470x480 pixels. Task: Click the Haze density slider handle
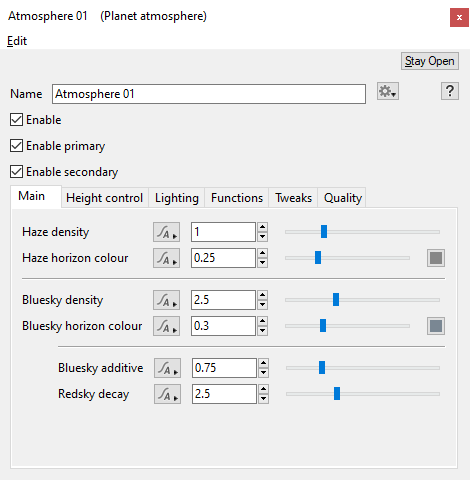tap(324, 232)
